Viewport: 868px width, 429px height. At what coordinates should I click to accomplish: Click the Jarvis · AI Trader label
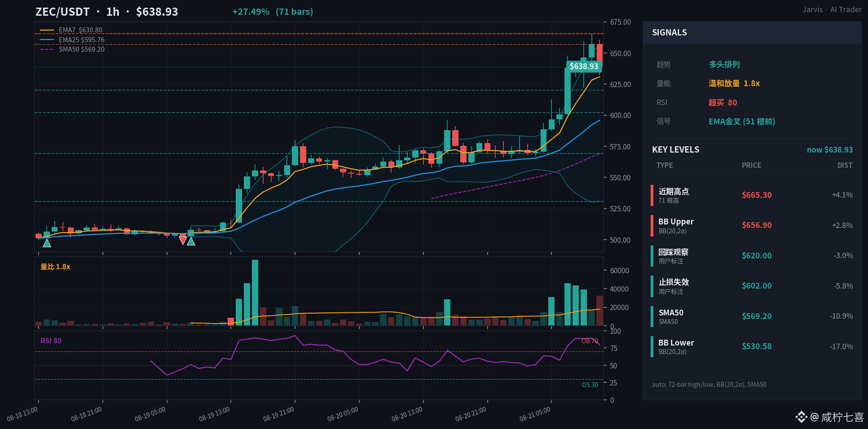coord(832,9)
